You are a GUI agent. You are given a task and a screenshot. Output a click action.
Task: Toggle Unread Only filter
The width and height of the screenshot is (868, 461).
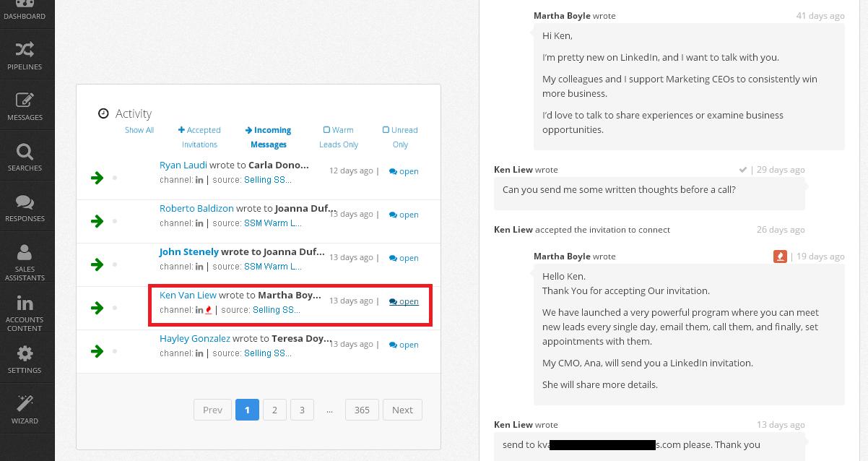click(x=400, y=137)
